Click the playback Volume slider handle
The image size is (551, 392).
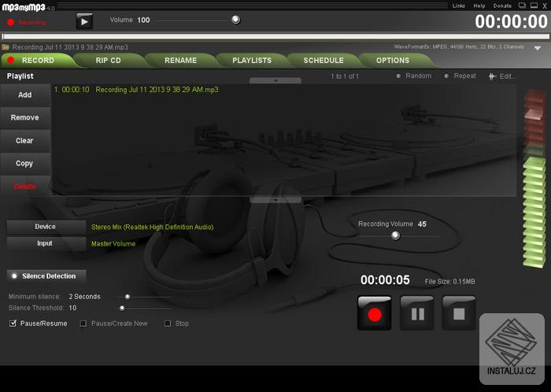(236, 20)
